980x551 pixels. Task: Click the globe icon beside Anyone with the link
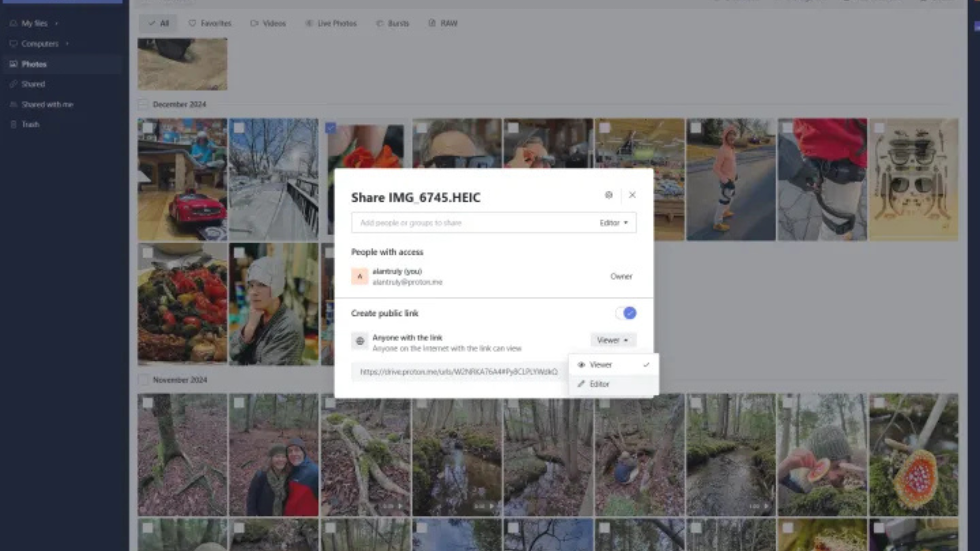[360, 341]
